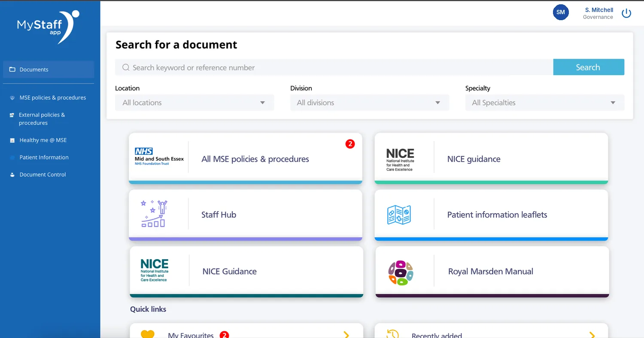Open the NICE guidance card

(491, 158)
